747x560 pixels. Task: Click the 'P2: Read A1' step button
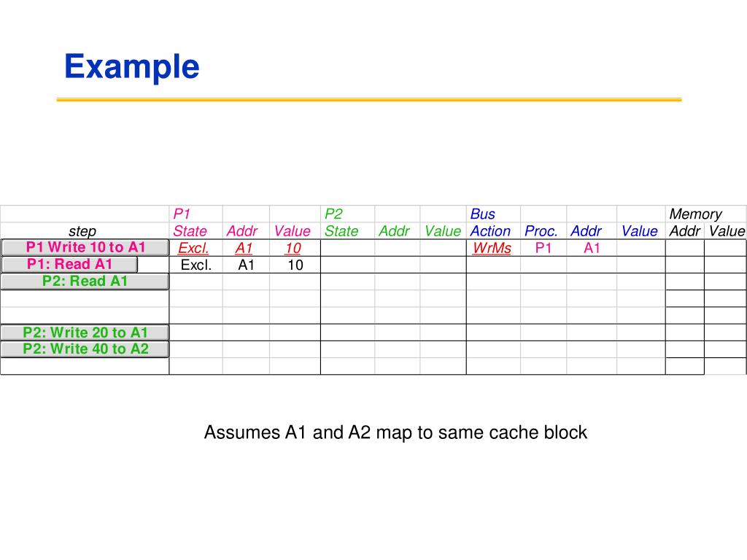[85, 281]
